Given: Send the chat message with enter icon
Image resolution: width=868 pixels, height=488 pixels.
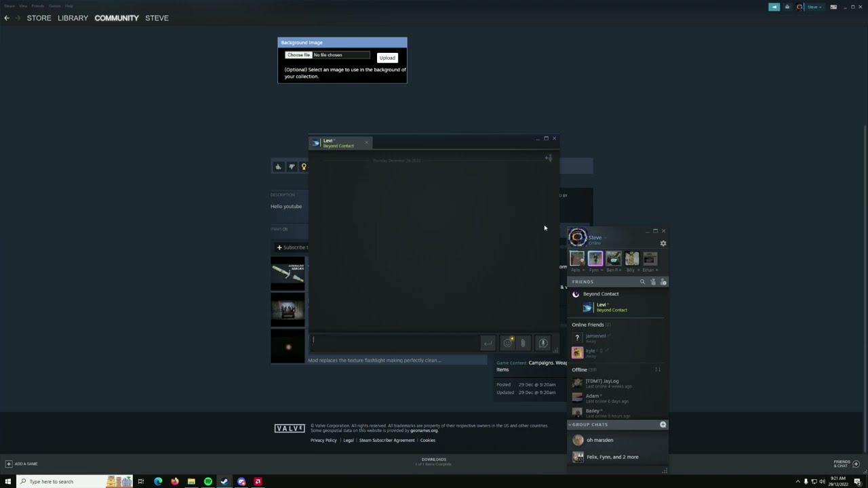Looking at the screenshot, I should point(488,343).
